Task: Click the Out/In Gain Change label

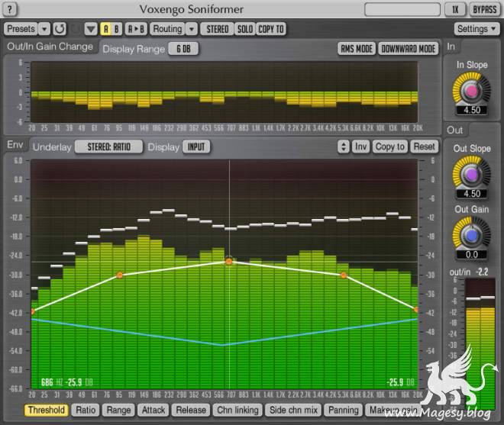Action: click(50, 47)
